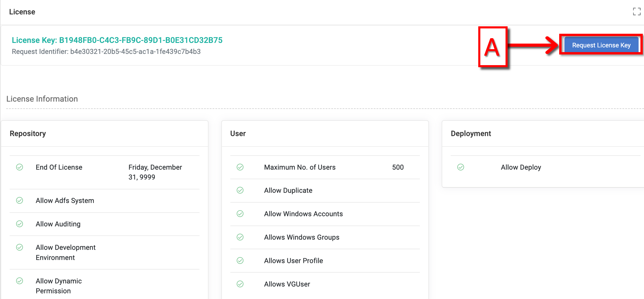Viewport: 644px width, 299px height.
Task: Expand the License panel to fullscreen
Action: pyautogui.click(x=636, y=12)
